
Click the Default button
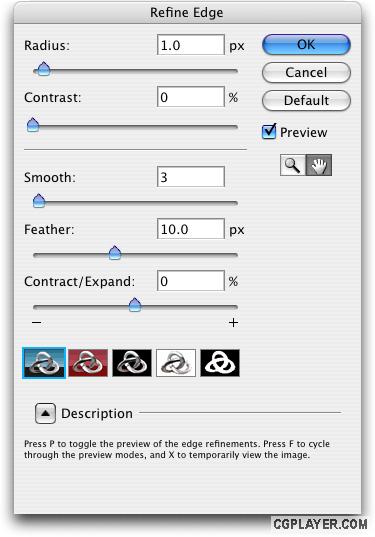306,101
